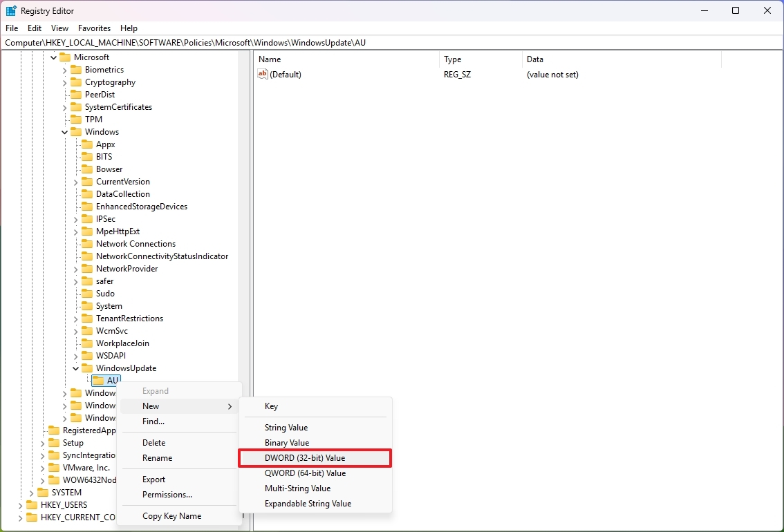
Task: Click the 'ab' icon beside (Default) value
Action: [263, 75]
